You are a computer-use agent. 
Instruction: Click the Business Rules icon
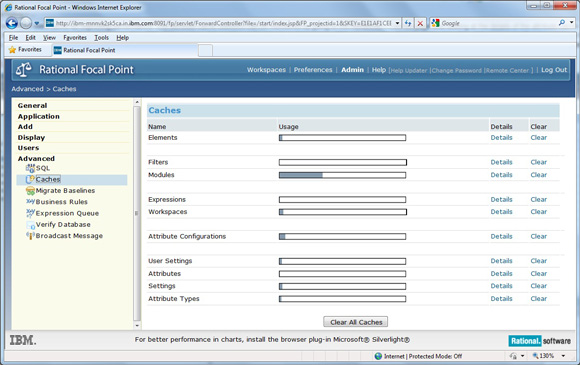pos(30,202)
